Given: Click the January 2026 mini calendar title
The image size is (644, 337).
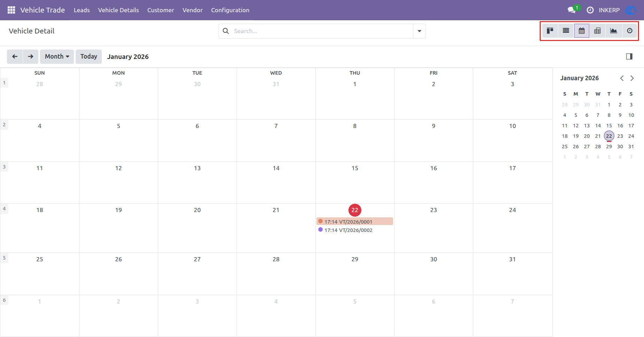Looking at the screenshot, I should tap(579, 78).
